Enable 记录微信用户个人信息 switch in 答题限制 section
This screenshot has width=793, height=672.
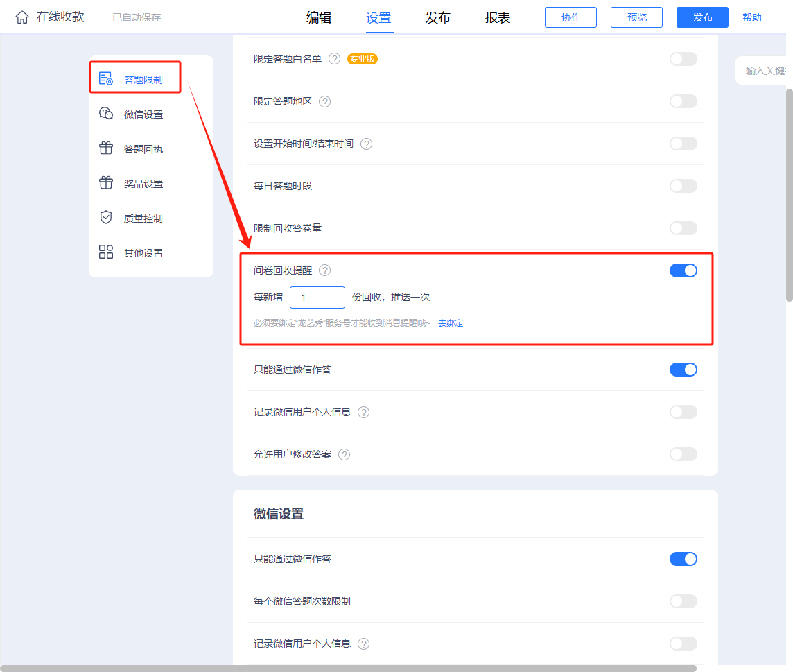point(683,412)
